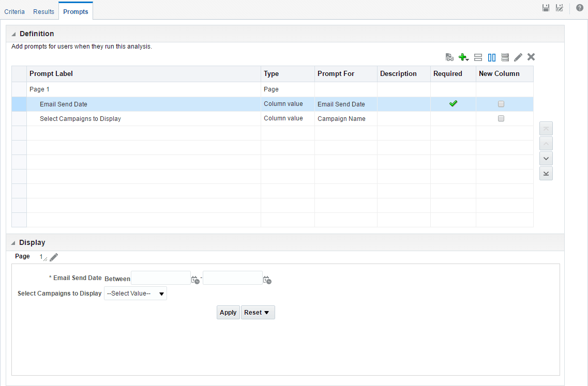Click row selector for Email Send Date row
The image size is (588, 386).
pos(19,104)
